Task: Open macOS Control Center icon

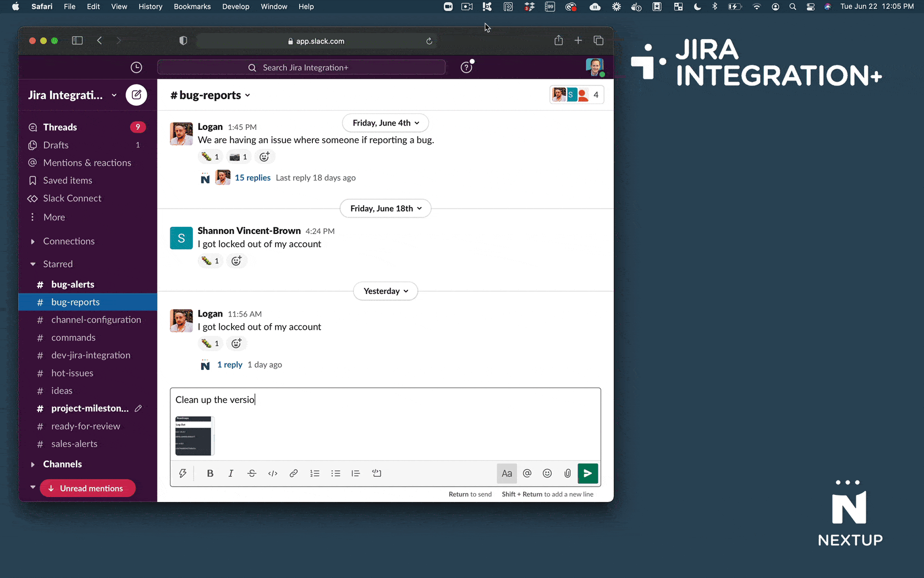Action: point(811,7)
